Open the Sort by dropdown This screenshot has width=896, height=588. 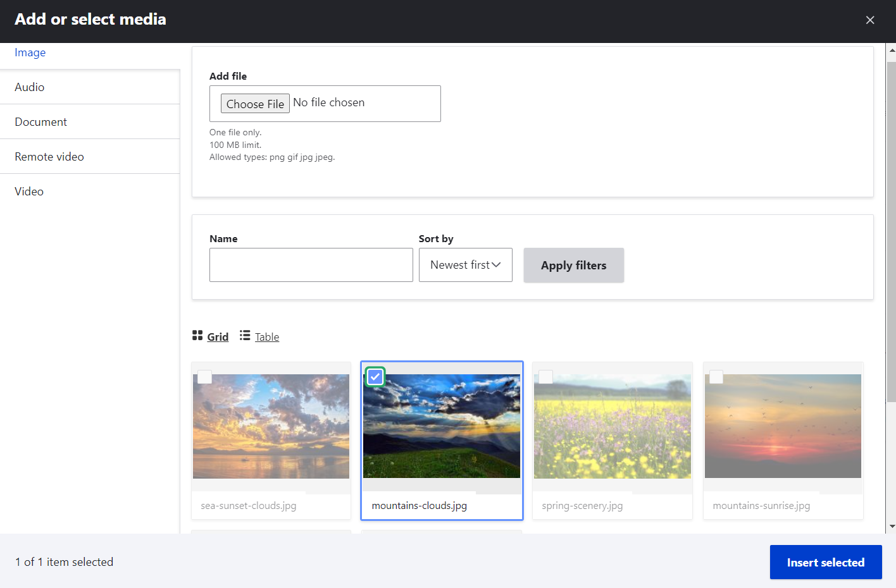click(x=465, y=265)
